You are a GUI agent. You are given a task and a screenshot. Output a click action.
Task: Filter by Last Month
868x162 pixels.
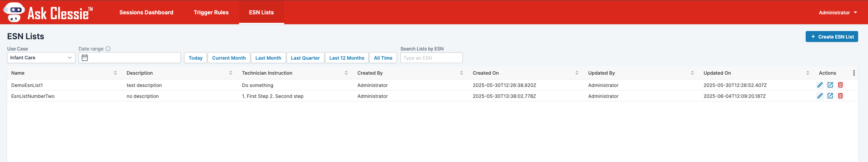268,58
